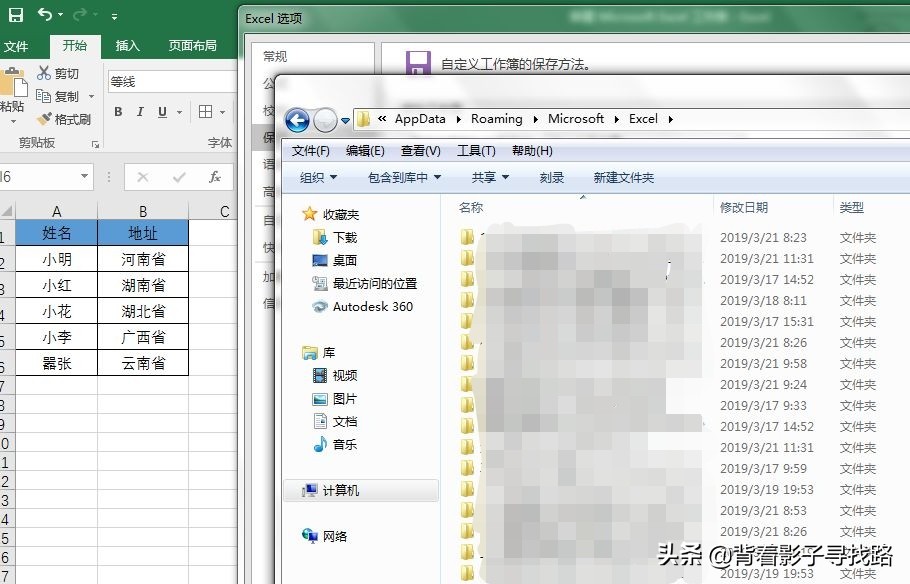This screenshot has height=584, width=910.
Task: Open the 组织 dropdown
Action: [318, 178]
